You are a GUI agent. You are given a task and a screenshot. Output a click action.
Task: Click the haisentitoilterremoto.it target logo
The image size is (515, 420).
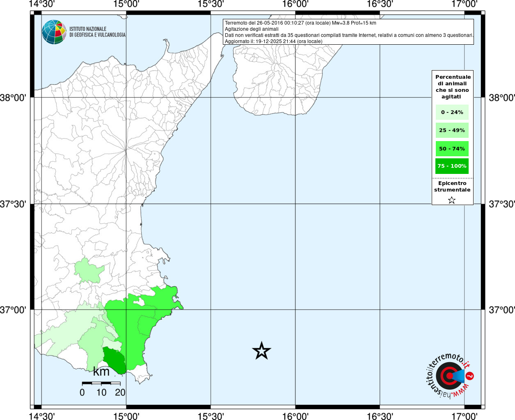pos(449,376)
